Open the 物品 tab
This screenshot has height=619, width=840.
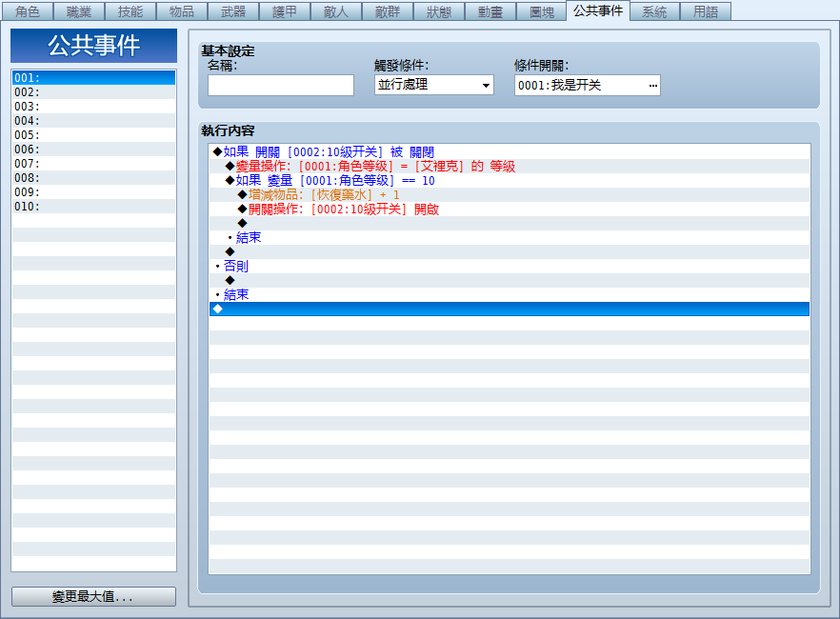click(x=182, y=11)
